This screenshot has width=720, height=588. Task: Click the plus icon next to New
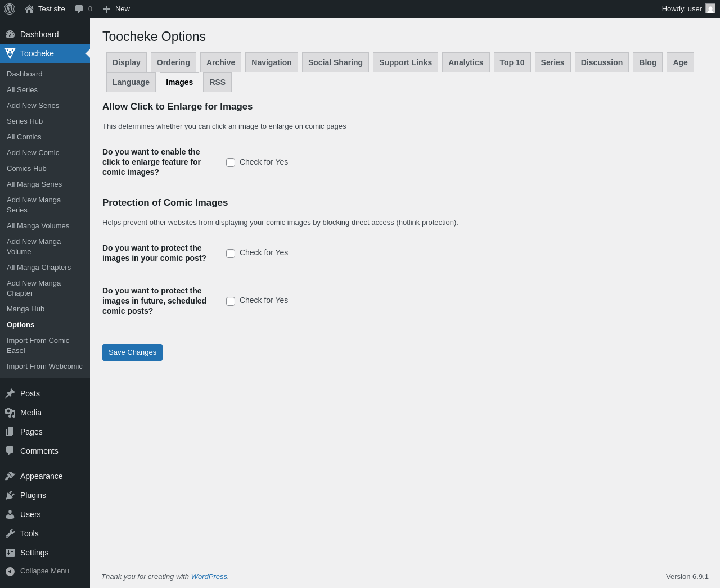tap(106, 9)
